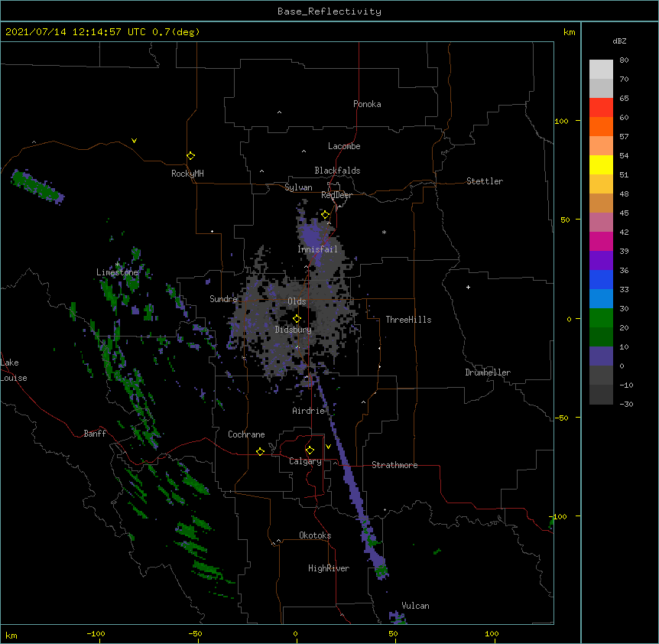Click the Vulcan label
This screenshot has height=644, width=659.
[x=415, y=606]
